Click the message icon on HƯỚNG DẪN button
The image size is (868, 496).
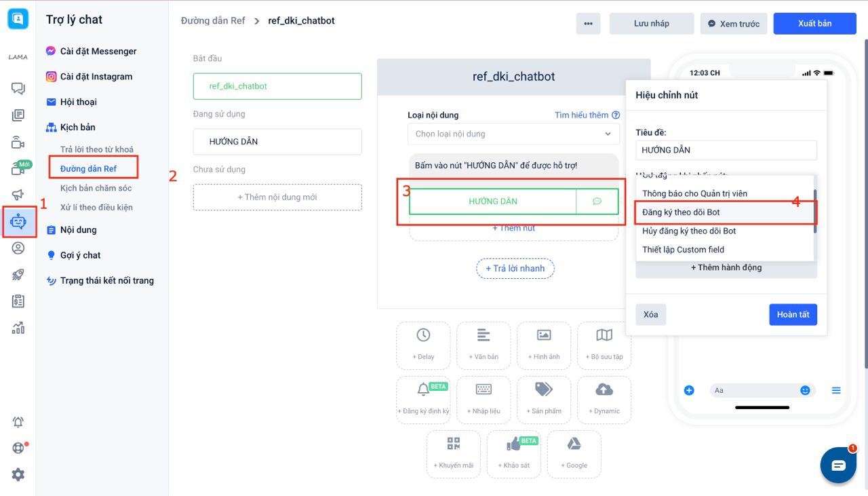[x=597, y=202]
